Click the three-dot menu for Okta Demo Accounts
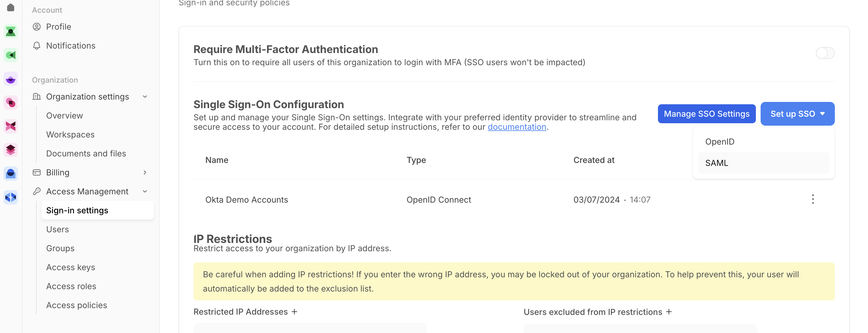Image resolution: width=868 pixels, height=333 pixels. pyautogui.click(x=812, y=199)
